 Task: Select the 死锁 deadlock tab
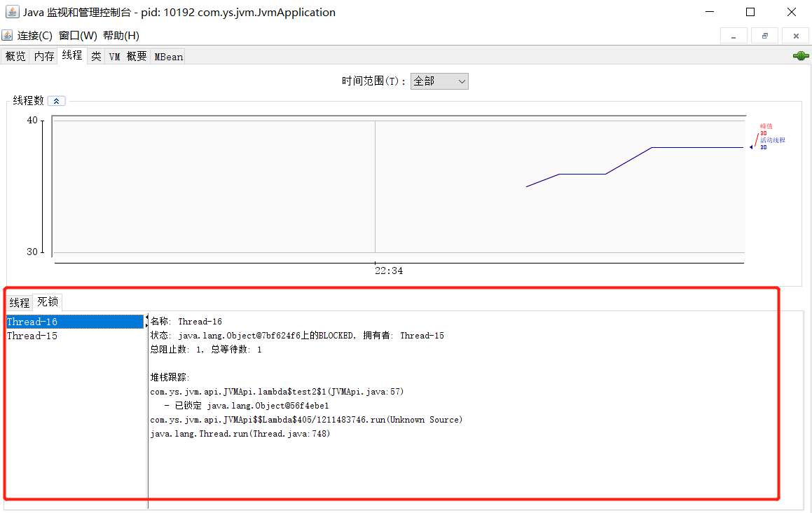48,301
